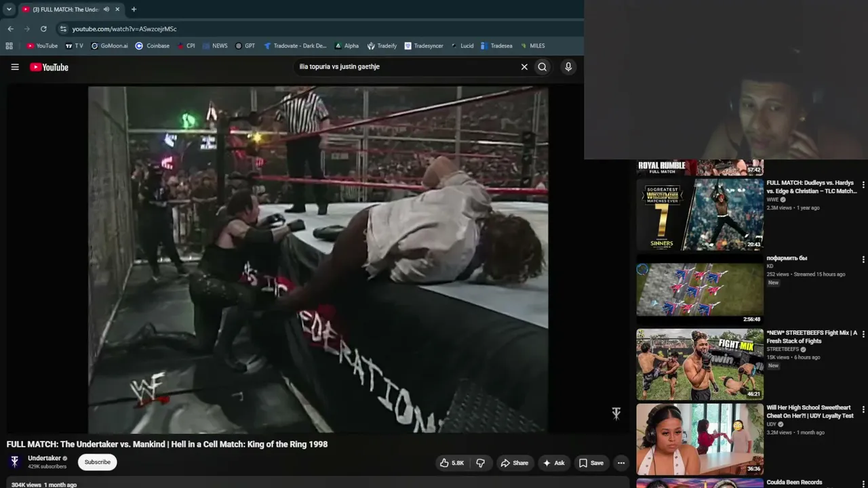The height and width of the screenshot is (488, 868).
Task: Open the STREETBEEFS Fight Mix thumbnail
Action: (700, 365)
